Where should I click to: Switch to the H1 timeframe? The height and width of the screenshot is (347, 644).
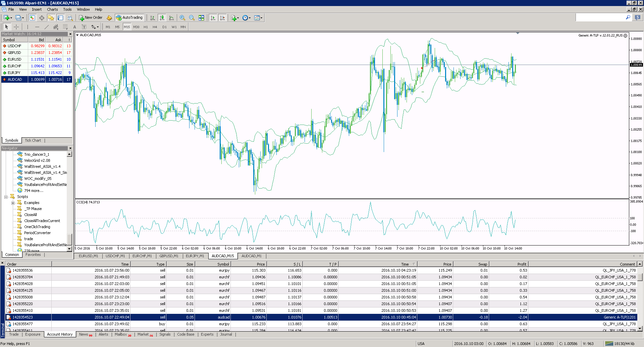pos(146,27)
